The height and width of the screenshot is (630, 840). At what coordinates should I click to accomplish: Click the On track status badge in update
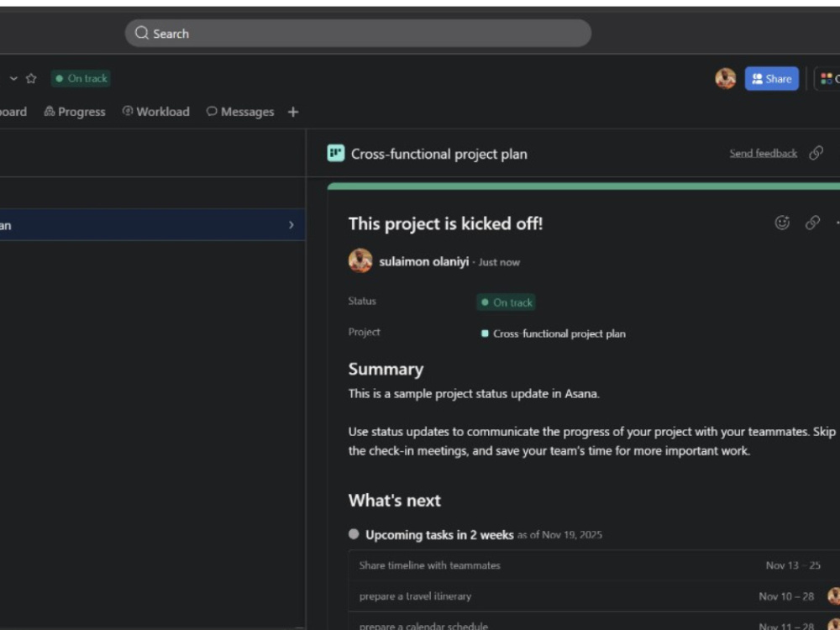[x=507, y=302]
